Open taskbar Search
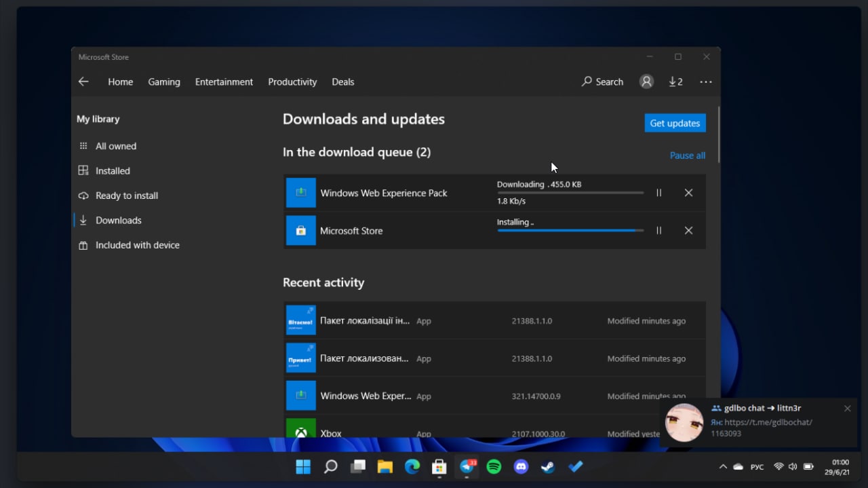This screenshot has width=868, height=488. (330, 467)
